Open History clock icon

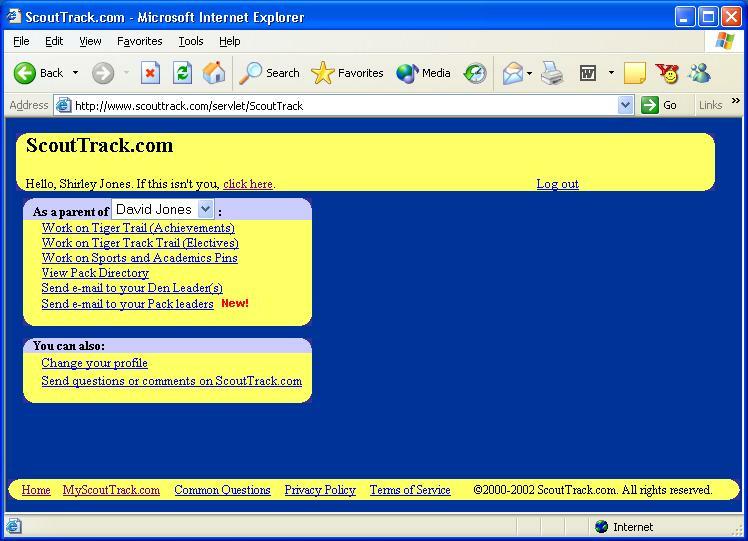point(475,73)
